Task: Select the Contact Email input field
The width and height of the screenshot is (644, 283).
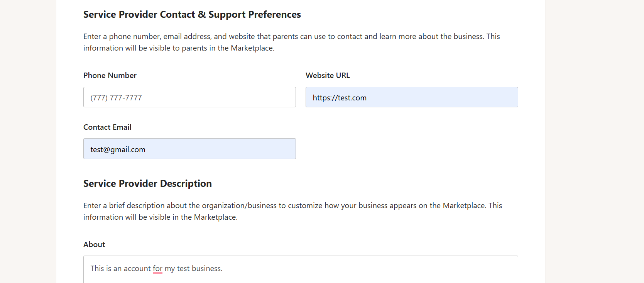Action: 189,149
